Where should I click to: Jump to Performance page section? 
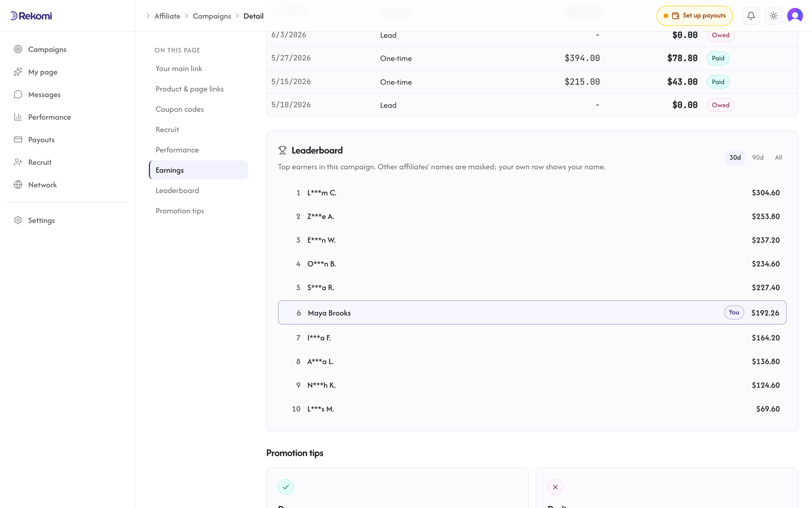(x=199, y=150)
